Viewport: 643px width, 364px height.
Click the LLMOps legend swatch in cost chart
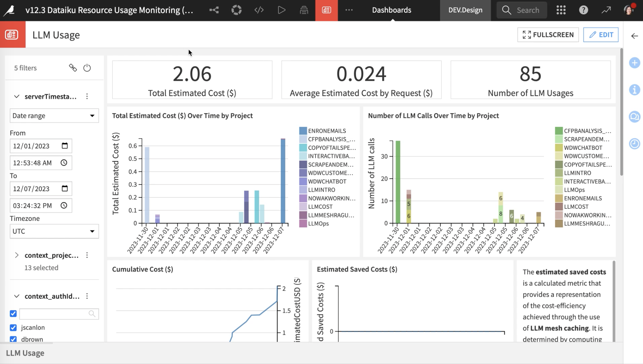pyautogui.click(x=303, y=223)
